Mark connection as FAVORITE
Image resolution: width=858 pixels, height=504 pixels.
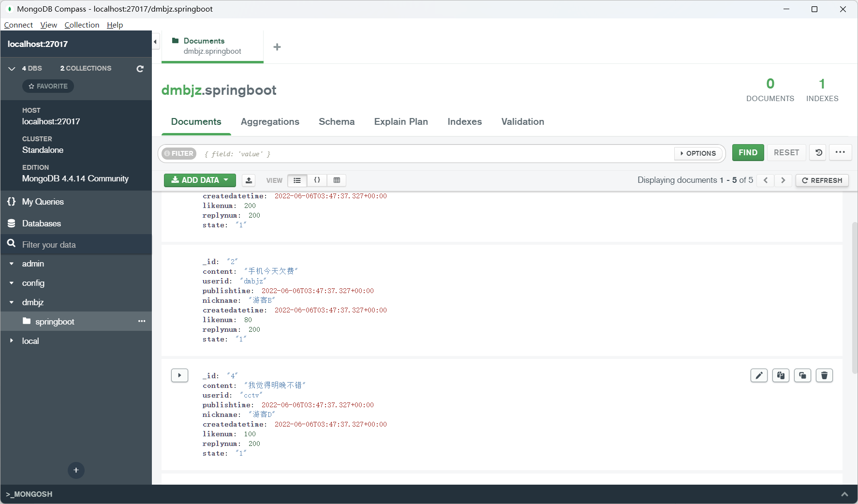(x=48, y=86)
